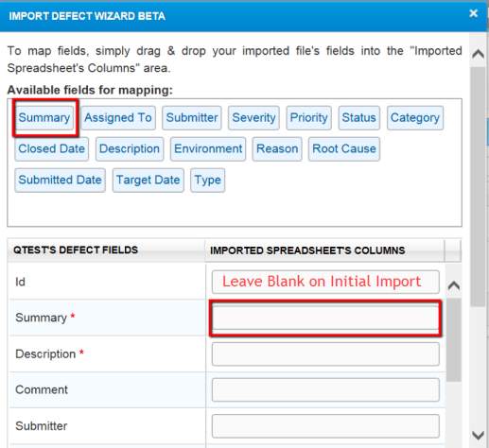Screen dimensions: 489x448
Task: Click the Comment mapping input box
Action: (325, 390)
